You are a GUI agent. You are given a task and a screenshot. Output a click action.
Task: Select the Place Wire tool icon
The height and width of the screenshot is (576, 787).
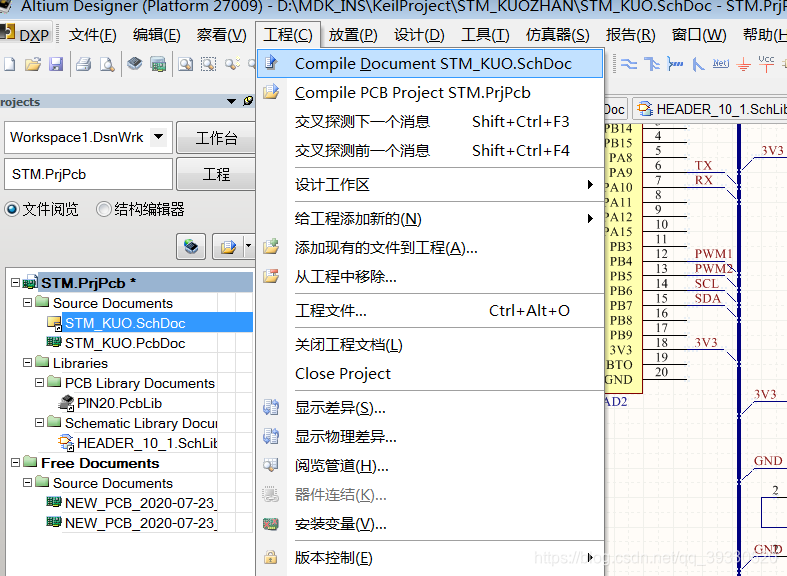point(628,64)
